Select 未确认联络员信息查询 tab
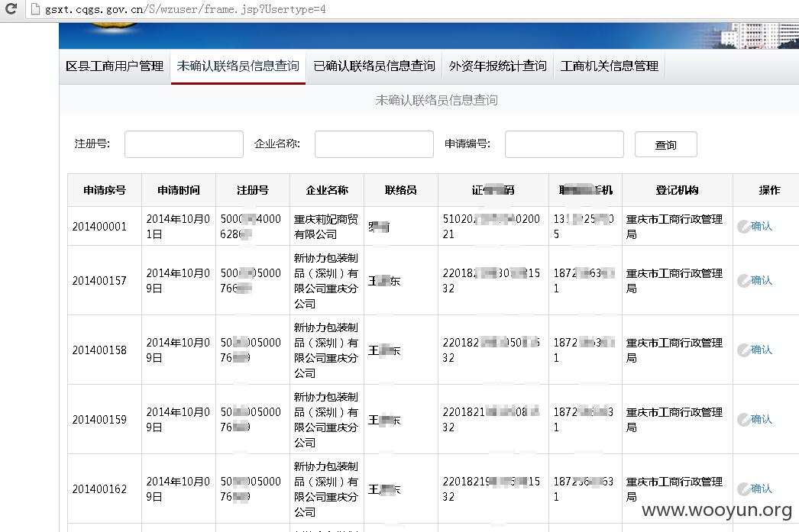This screenshot has width=799, height=532. tap(238, 66)
